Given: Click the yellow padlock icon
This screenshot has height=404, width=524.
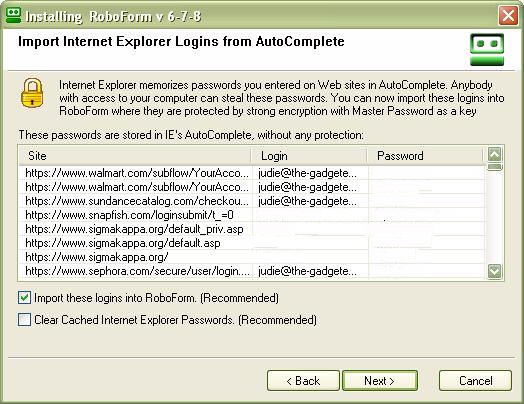Looking at the screenshot, I should click(x=32, y=93).
